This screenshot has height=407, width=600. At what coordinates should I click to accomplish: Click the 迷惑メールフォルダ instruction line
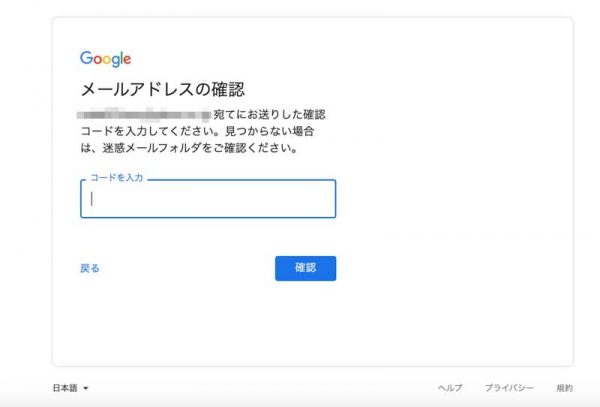pos(189,148)
